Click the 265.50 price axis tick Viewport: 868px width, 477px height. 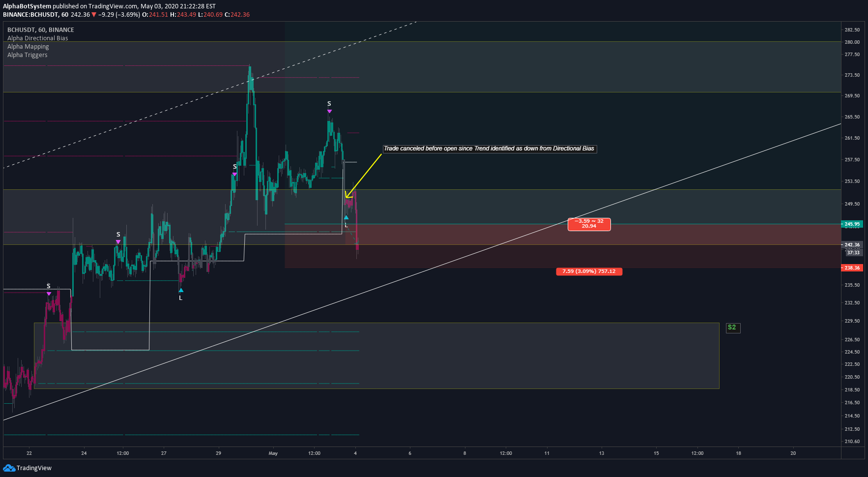[852, 117]
